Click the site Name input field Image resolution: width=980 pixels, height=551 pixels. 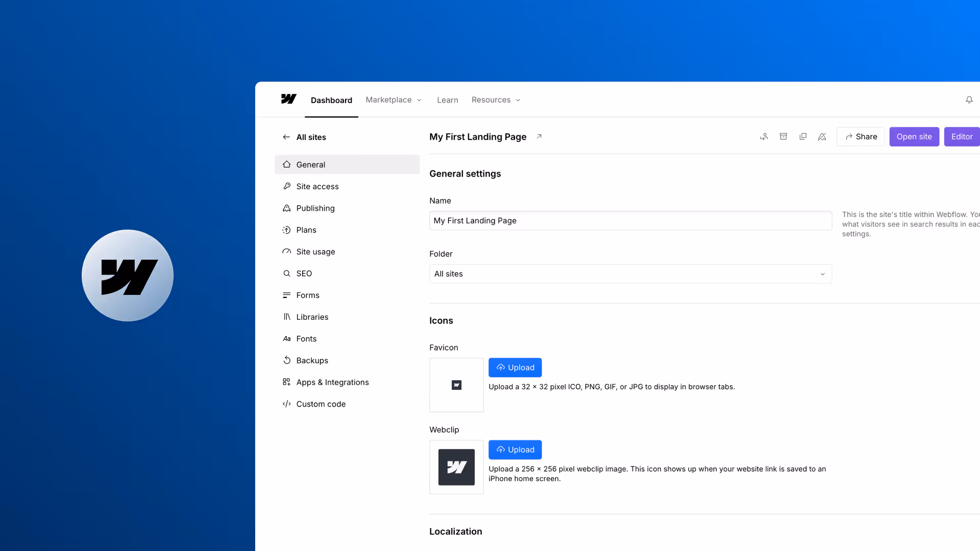(630, 220)
